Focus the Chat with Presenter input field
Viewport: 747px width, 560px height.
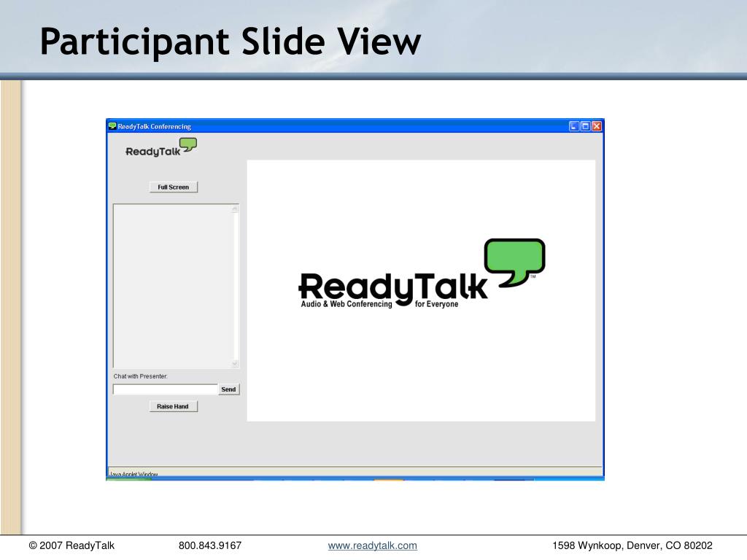pos(166,389)
